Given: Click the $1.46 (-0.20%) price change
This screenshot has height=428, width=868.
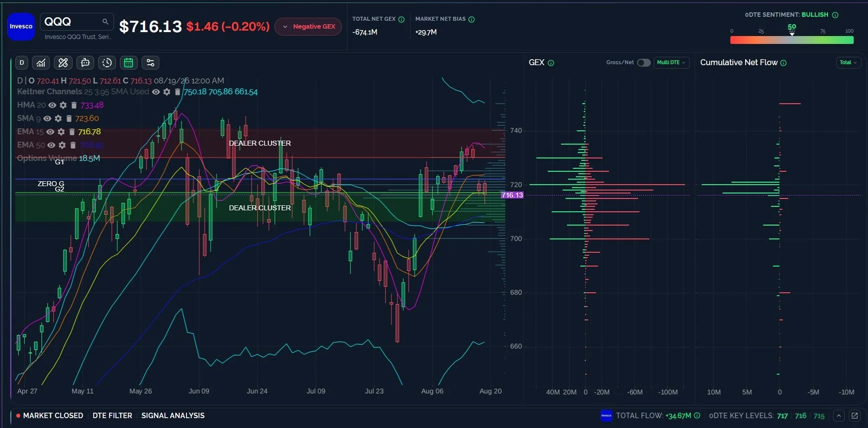Looking at the screenshot, I should 228,27.
